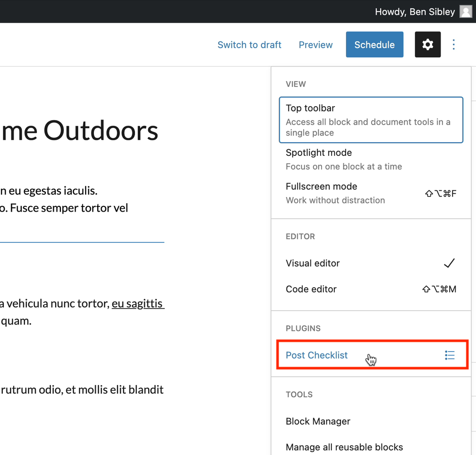Image resolution: width=476 pixels, height=455 pixels.
Task: Click the Visual editor checkmark
Action: (x=449, y=263)
